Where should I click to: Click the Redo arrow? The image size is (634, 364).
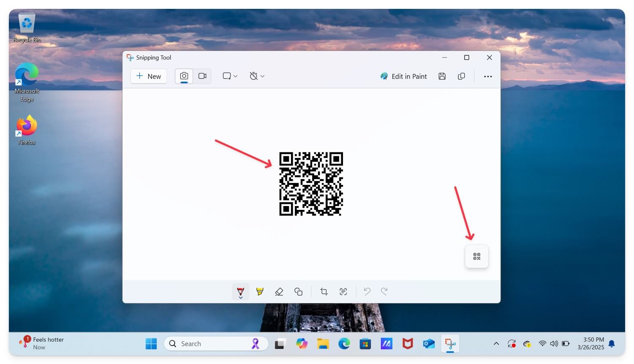click(384, 291)
